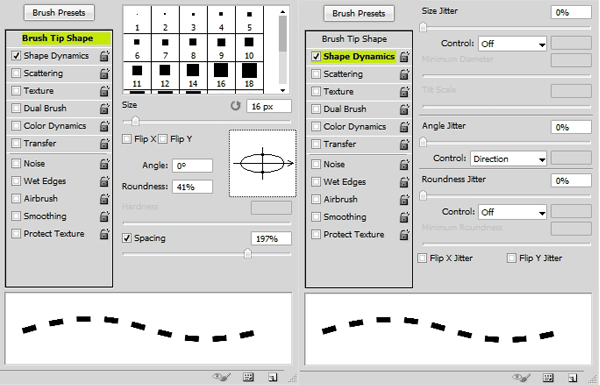Click the Spacing field showing 197%
Screen dimensions: 600x385
coord(271,238)
